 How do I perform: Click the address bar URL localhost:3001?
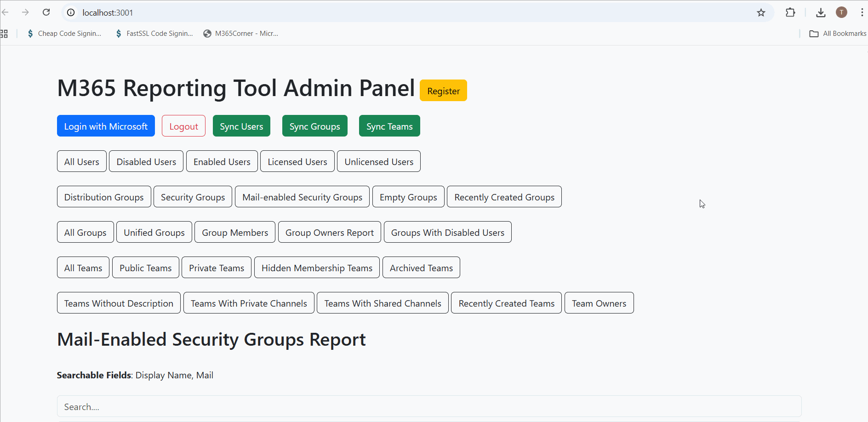pyautogui.click(x=108, y=12)
